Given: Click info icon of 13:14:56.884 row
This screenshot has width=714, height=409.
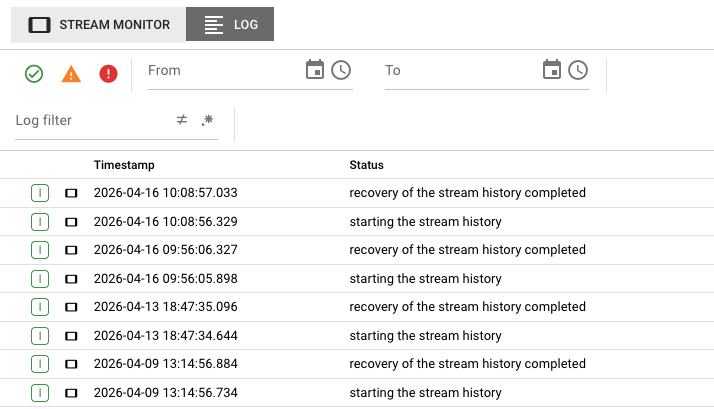Looking at the screenshot, I should point(40,364).
